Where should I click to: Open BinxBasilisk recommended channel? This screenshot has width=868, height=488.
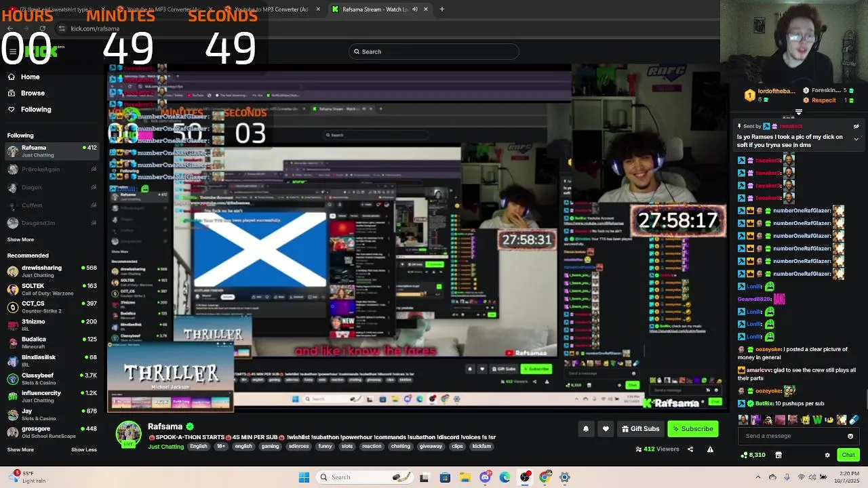[51, 361]
